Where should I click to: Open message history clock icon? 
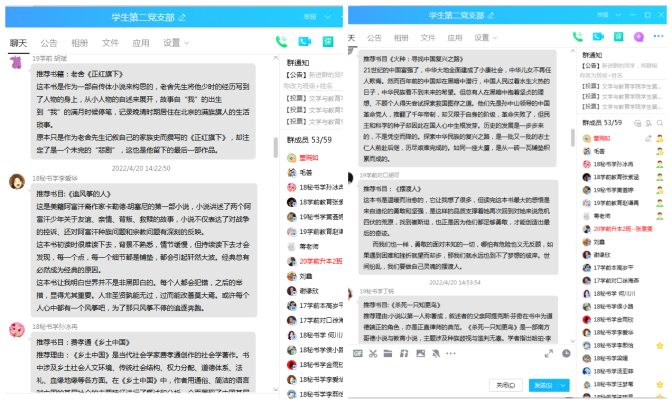tap(566, 353)
